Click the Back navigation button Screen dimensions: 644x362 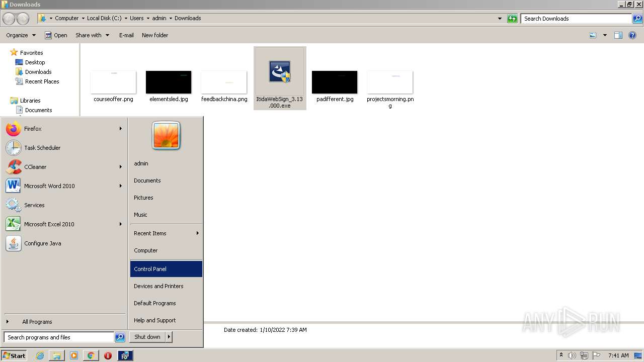pyautogui.click(x=9, y=19)
